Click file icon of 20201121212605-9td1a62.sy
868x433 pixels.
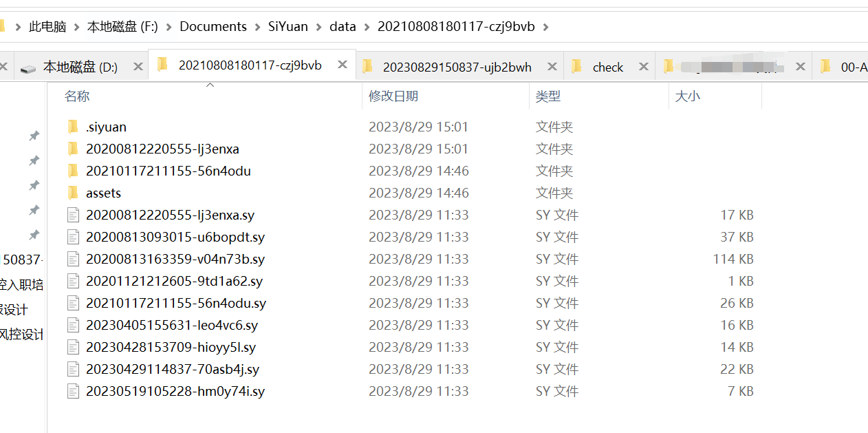click(74, 281)
